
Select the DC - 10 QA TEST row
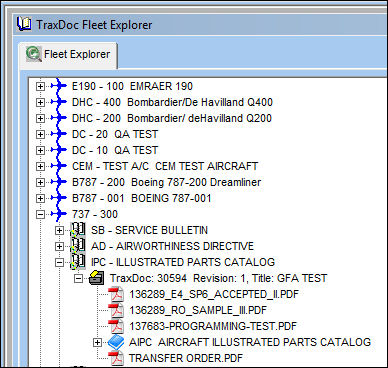click(x=115, y=150)
